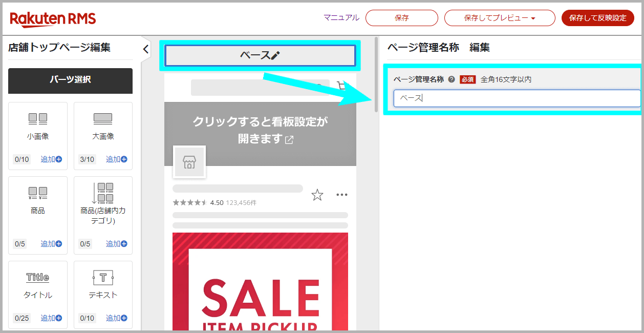Viewport: 644px width, 333px height.
Task: Add a タイトル part via 追加
Action: tap(51, 318)
